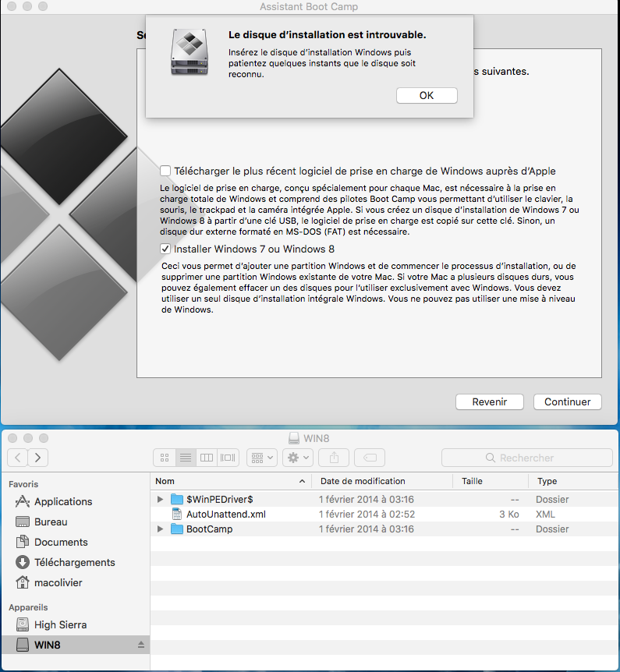620x672 pixels.
Task: Click the AutoUnattend.xml file name
Action: (x=226, y=514)
